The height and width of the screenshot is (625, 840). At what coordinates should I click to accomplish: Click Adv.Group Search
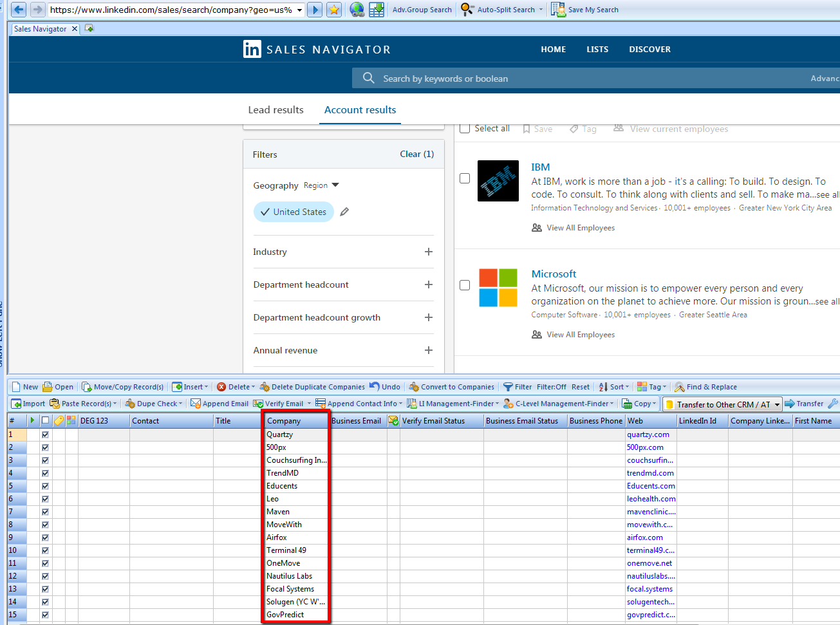[422, 10]
